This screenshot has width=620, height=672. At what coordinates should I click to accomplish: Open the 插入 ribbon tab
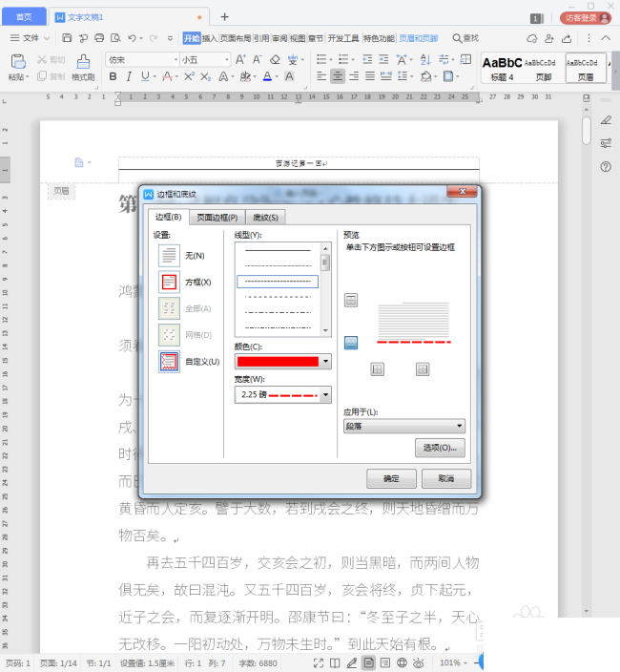tap(210, 38)
